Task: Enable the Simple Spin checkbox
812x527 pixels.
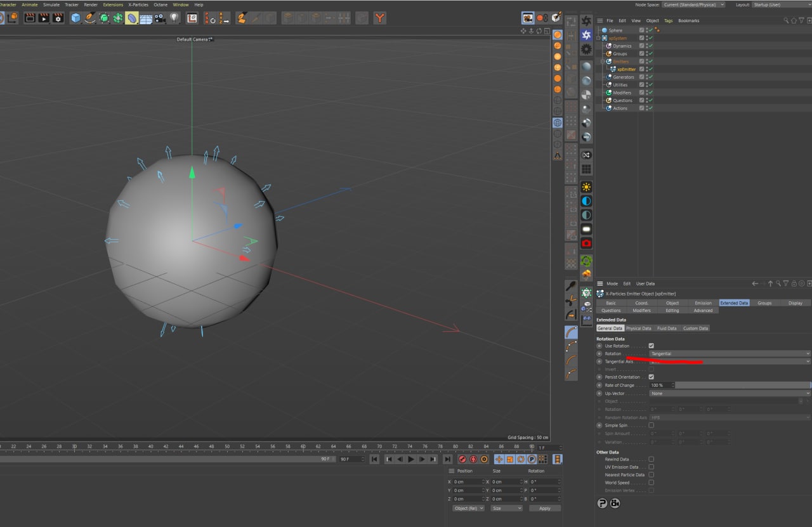Action: point(652,425)
